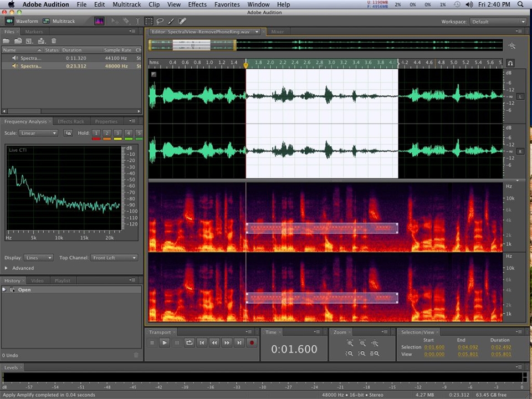The width and height of the screenshot is (532, 399).
Task: Open the Workspace dropdown showing Default
Action: point(497,22)
